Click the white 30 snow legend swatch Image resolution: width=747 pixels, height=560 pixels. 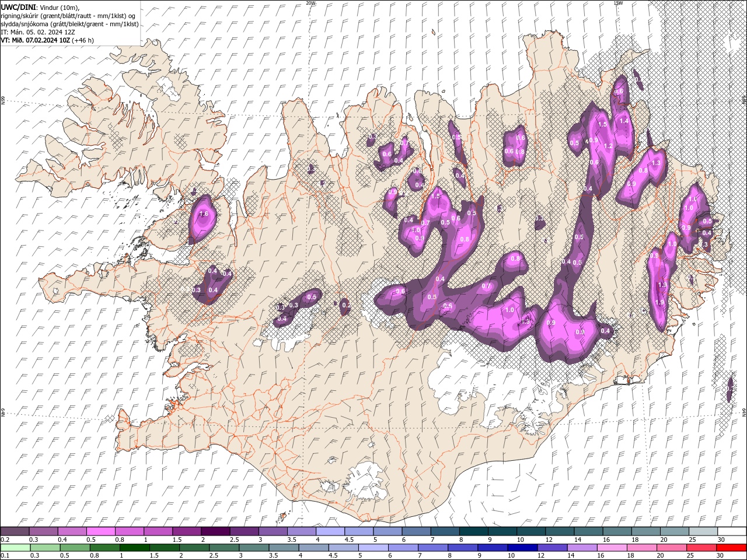point(732,531)
